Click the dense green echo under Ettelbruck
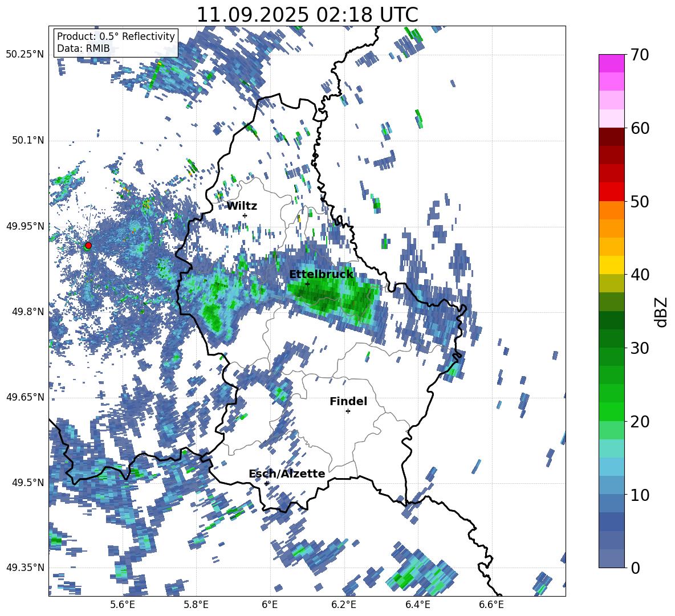The height and width of the screenshot is (616, 675). tap(334, 297)
